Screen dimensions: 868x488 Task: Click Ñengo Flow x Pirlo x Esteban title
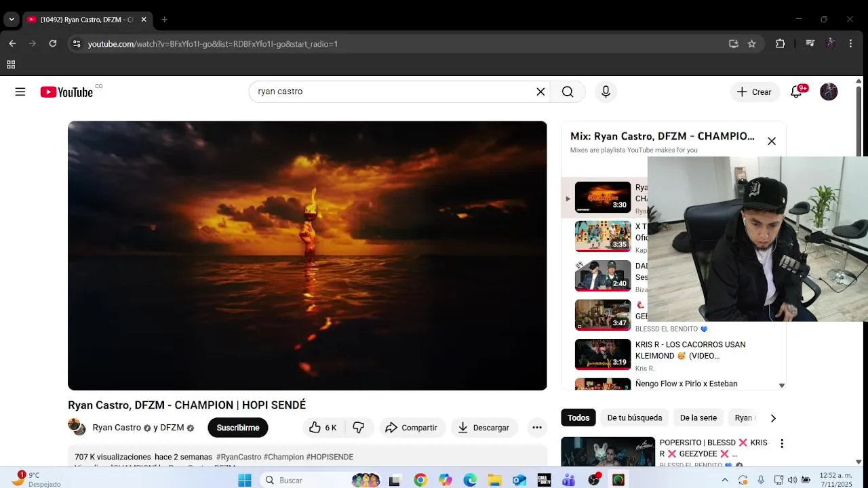(x=686, y=384)
